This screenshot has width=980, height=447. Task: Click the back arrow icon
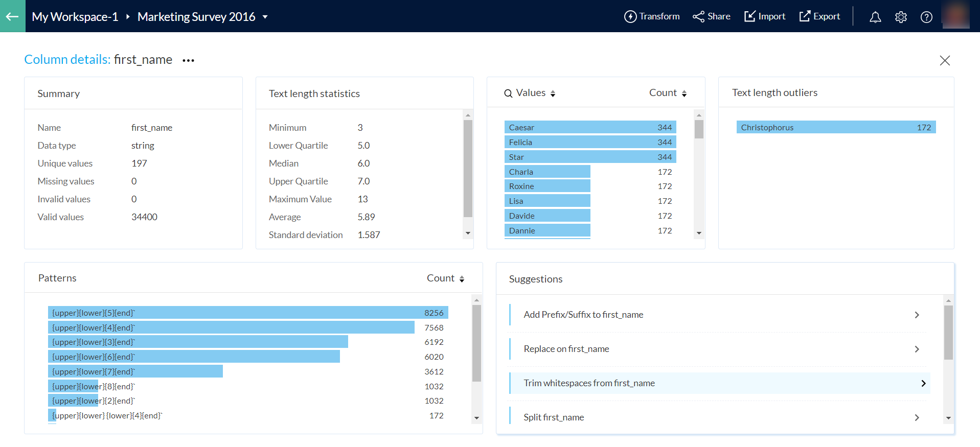pos(12,16)
